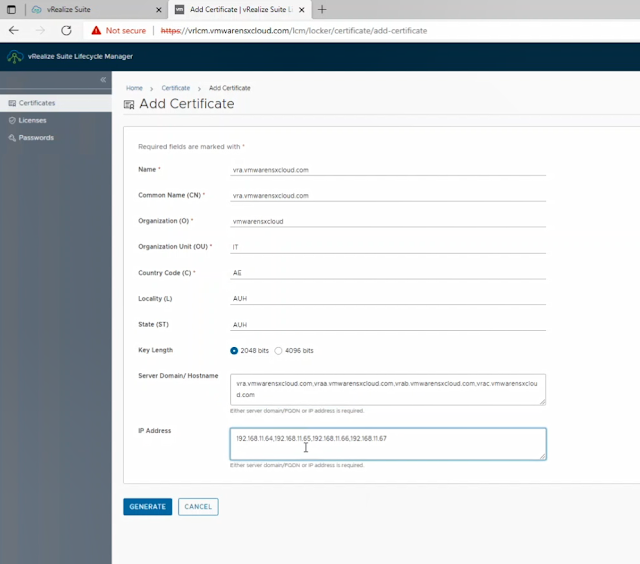Open a new browser tab
The height and width of the screenshot is (564, 640).
pyautogui.click(x=322, y=9)
